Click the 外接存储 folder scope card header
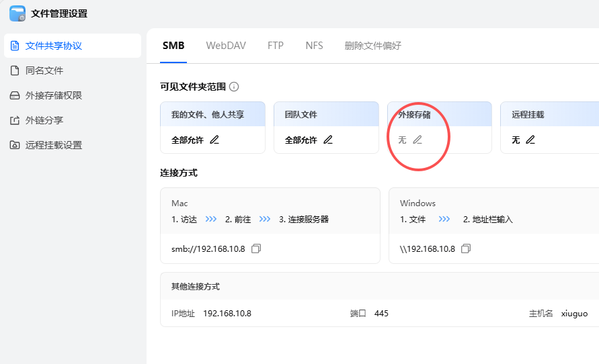The height and width of the screenshot is (364, 599). point(440,115)
